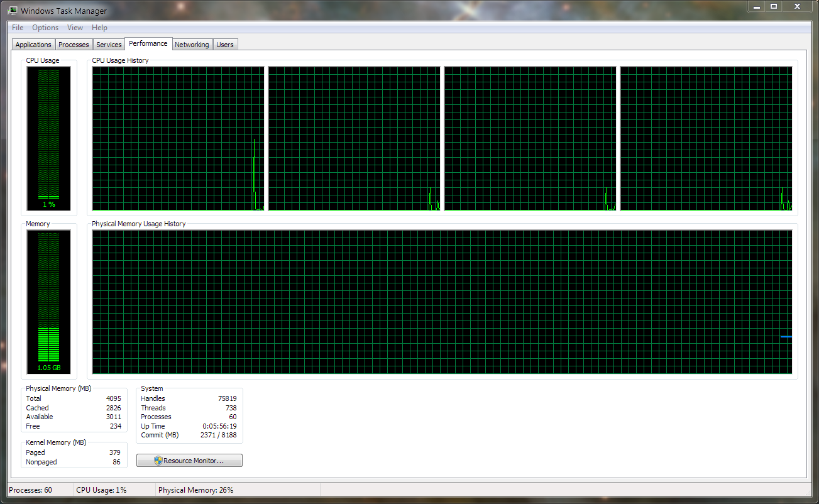Open the Options menu
Screen dimensions: 819x504
(x=45, y=28)
